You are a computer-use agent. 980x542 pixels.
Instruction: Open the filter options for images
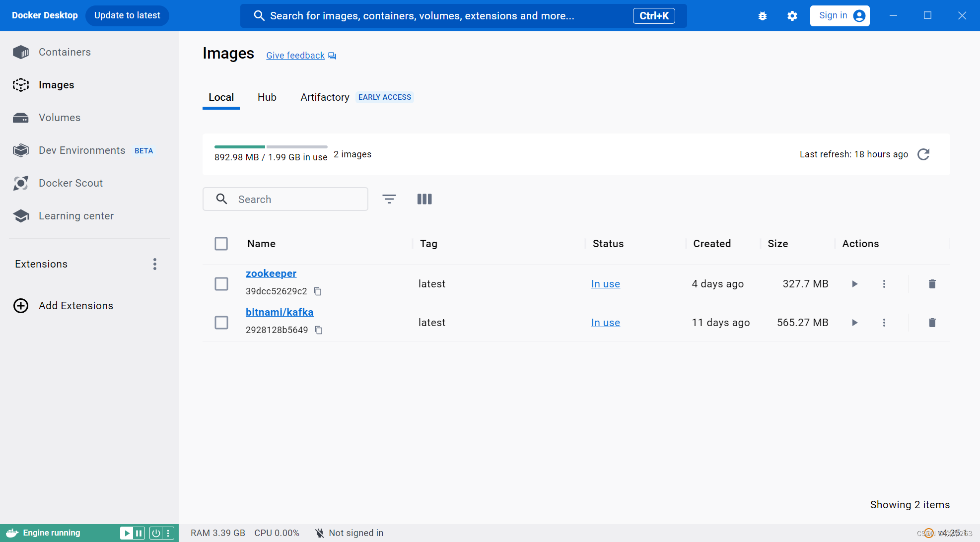389,199
